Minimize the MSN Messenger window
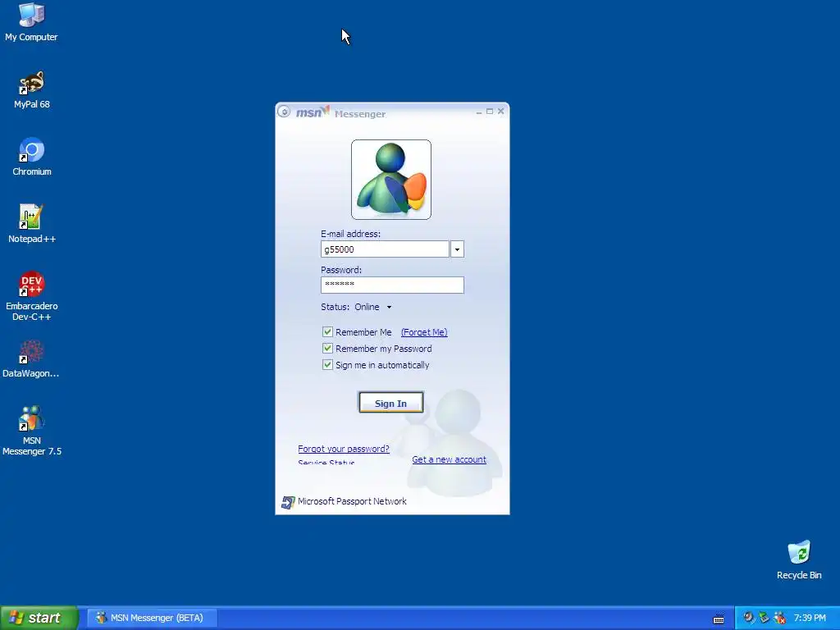The height and width of the screenshot is (630, 840). point(479,112)
